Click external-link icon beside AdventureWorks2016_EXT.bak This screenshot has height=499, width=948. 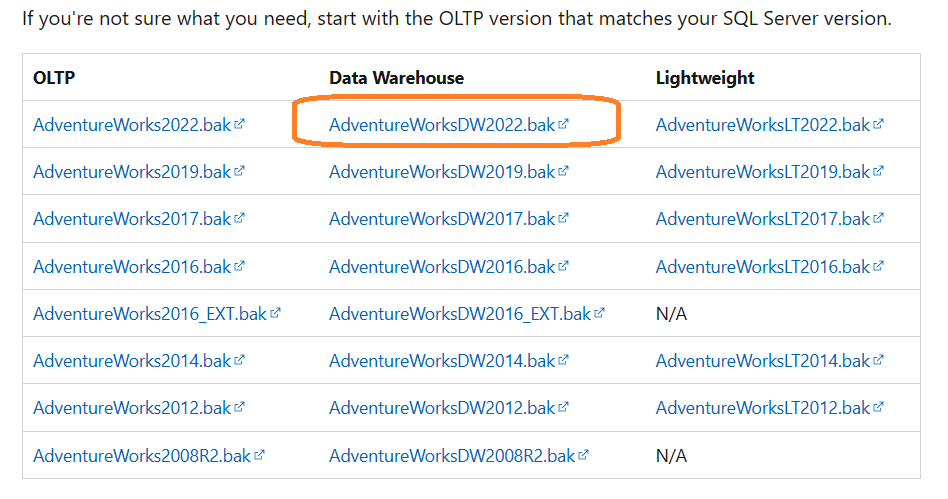pos(276,313)
